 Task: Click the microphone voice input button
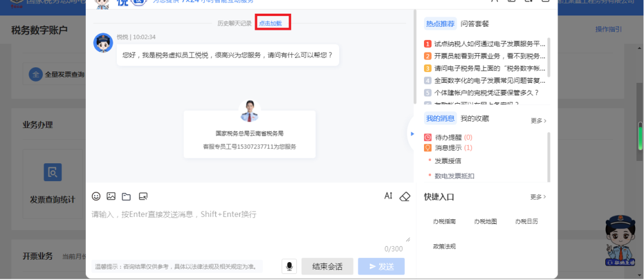(290, 266)
